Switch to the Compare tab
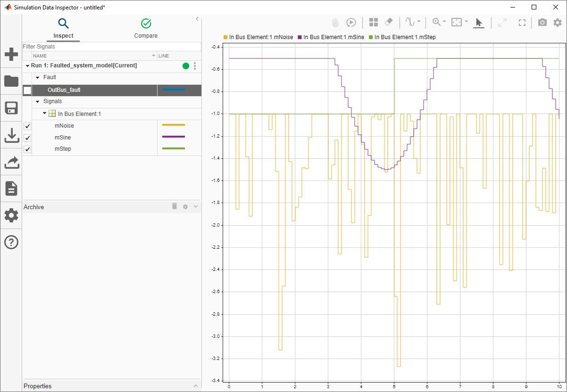 146,28
